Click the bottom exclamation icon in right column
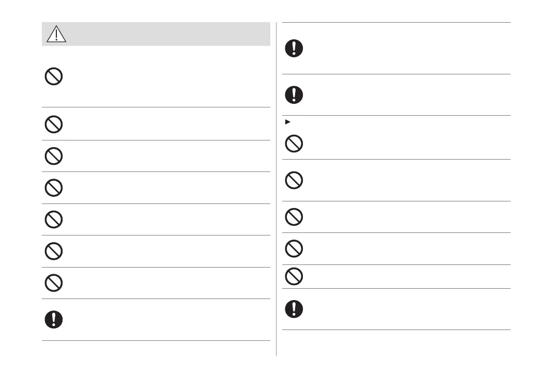552x392 pixels. click(x=294, y=309)
